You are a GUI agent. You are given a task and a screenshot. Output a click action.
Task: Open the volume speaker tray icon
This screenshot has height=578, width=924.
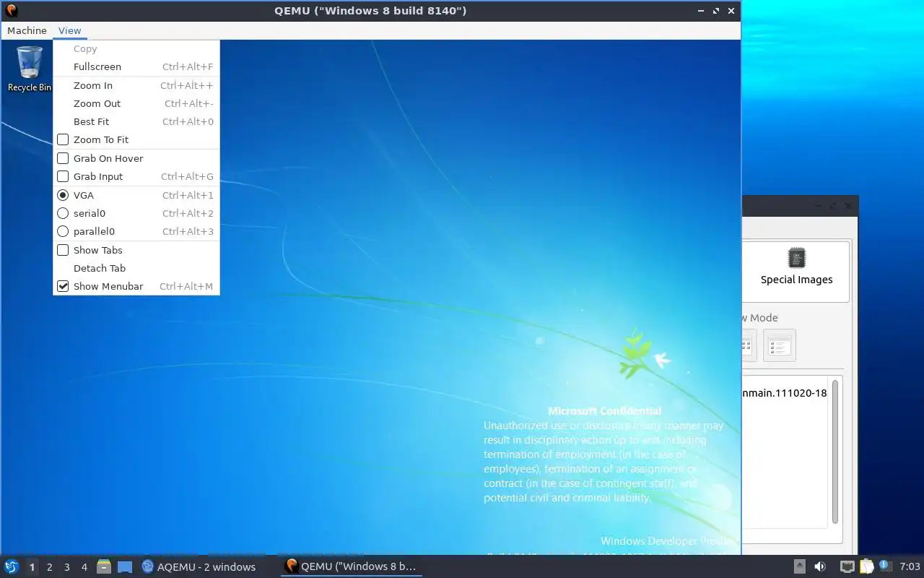point(820,566)
